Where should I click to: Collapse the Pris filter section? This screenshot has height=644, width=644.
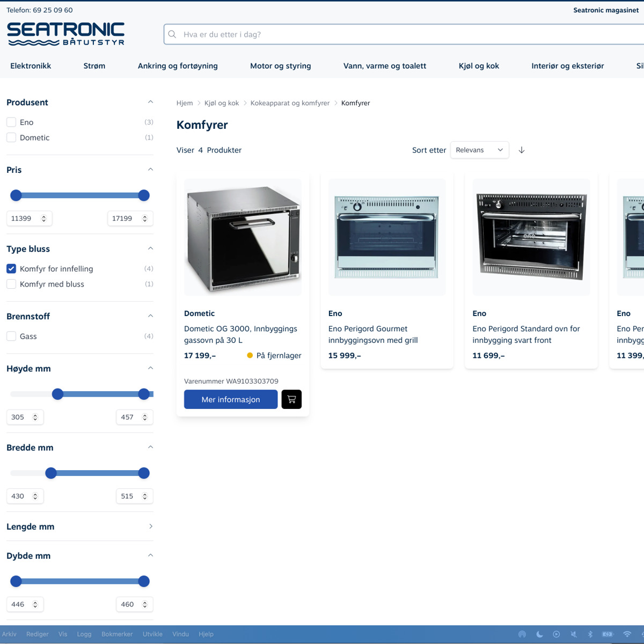tap(150, 170)
